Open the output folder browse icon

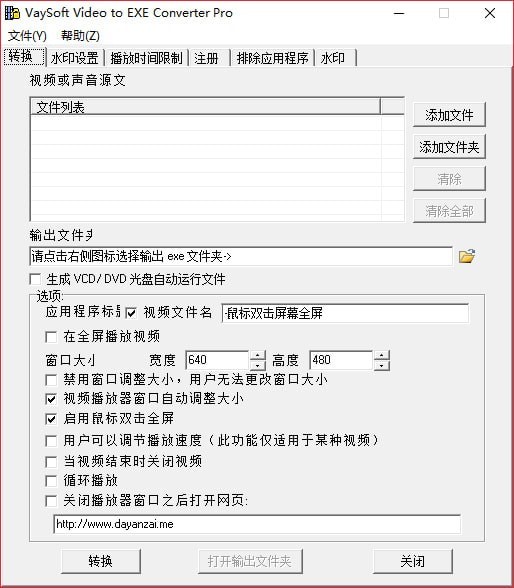[467, 256]
